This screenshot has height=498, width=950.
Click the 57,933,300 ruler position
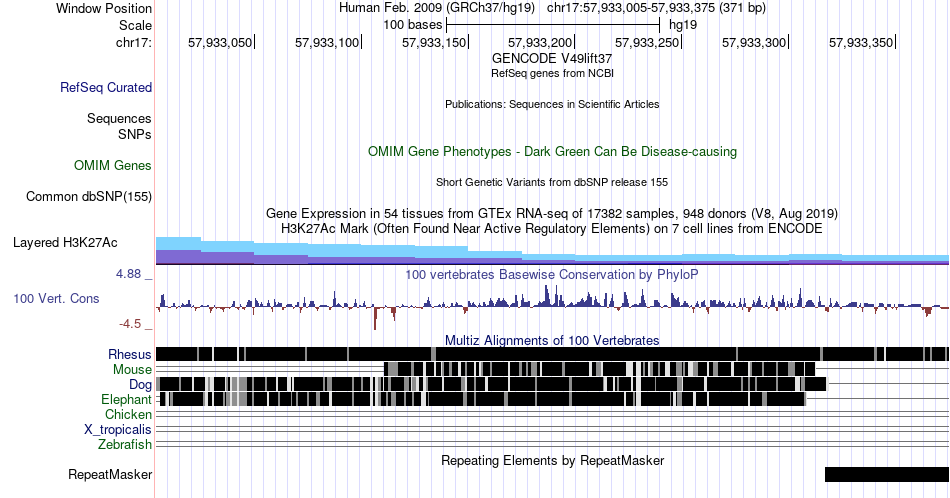point(754,42)
